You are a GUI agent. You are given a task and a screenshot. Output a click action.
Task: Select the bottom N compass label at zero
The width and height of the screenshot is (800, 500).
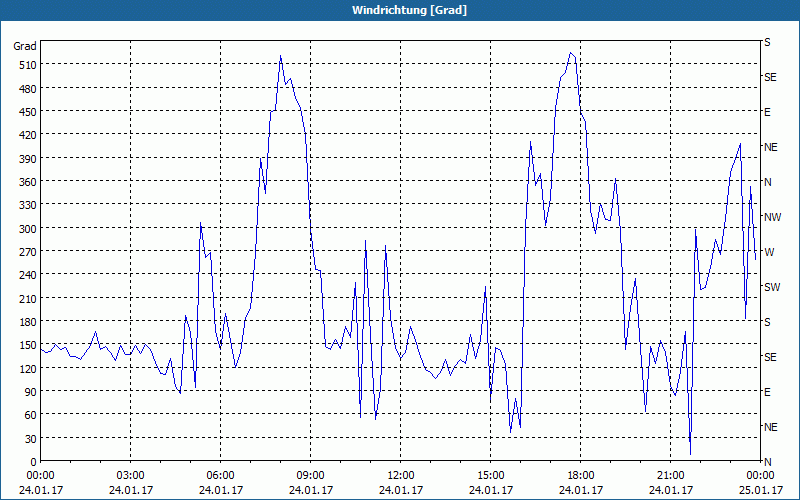(768, 462)
